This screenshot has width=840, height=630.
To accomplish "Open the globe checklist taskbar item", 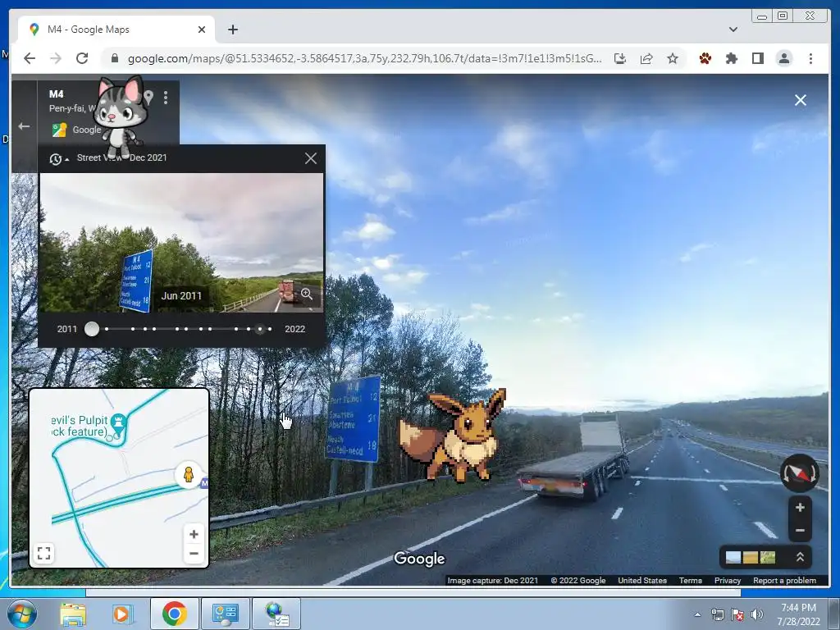I will pos(276,614).
